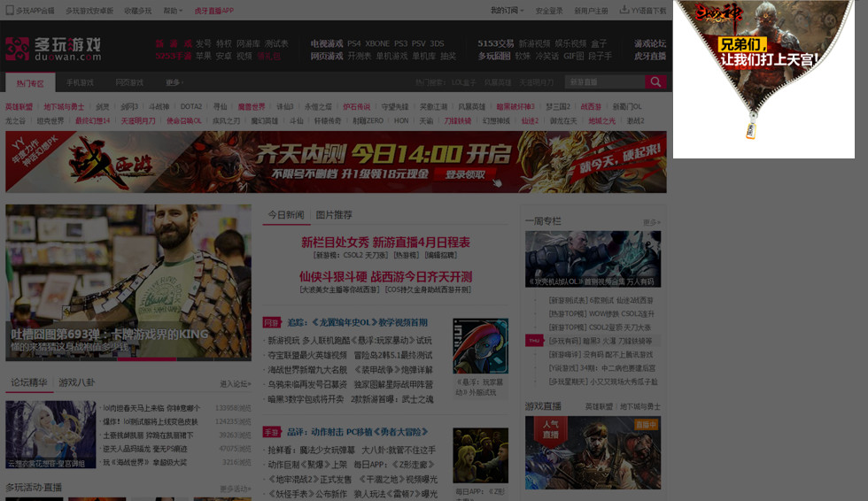Select the 今日新闻 tab

point(286,214)
